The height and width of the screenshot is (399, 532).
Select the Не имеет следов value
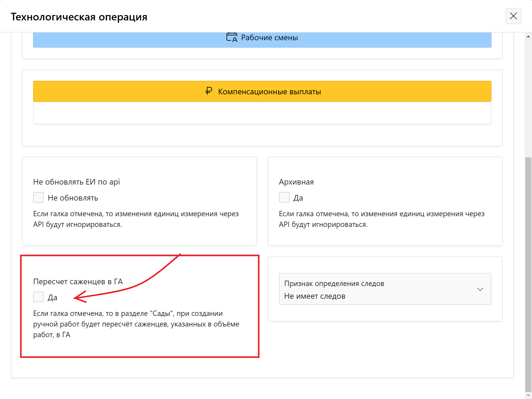coord(314,296)
